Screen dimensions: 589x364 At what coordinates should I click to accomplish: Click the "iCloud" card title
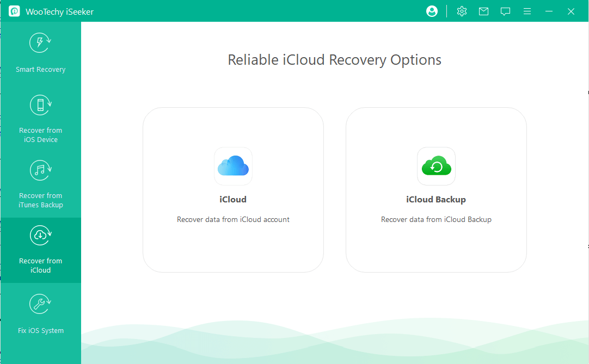pos(233,200)
